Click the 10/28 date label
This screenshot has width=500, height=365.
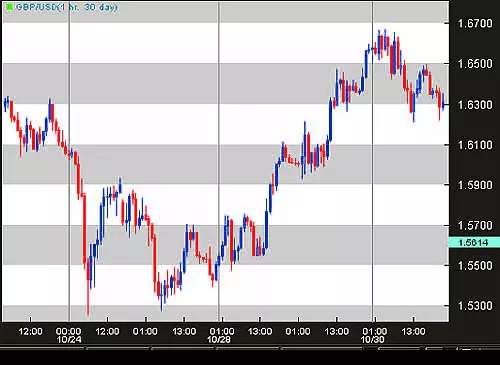click(x=218, y=340)
